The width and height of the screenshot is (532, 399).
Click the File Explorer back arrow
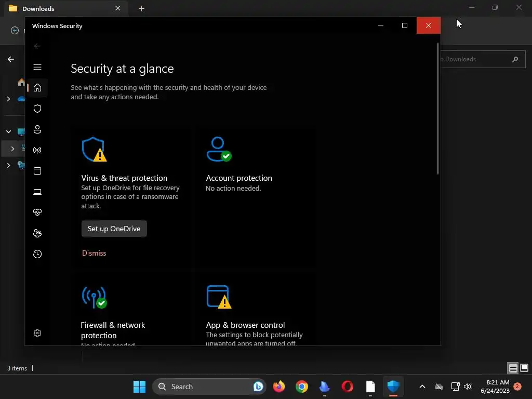tap(11, 59)
